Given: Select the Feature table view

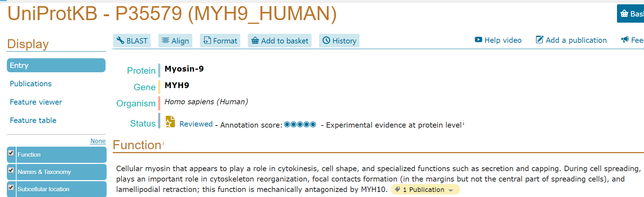Looking at the screenshot, I should tap(33, 120).
